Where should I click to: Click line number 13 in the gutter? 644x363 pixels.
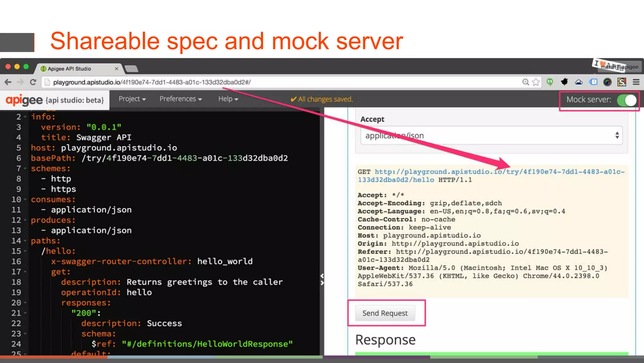click(x=16, y=230)
